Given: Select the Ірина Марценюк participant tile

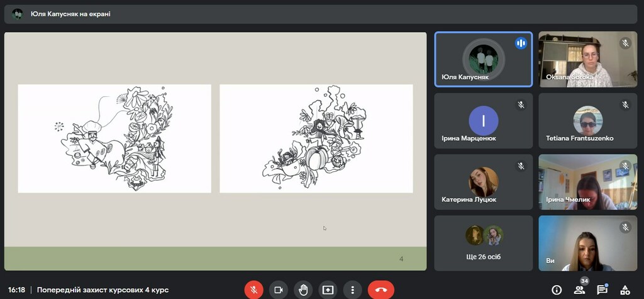Looking at the screenshot, I should (484, 120).
